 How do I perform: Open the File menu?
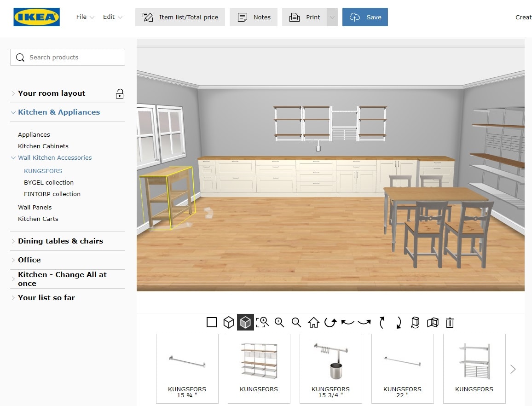tap(85, 17)
